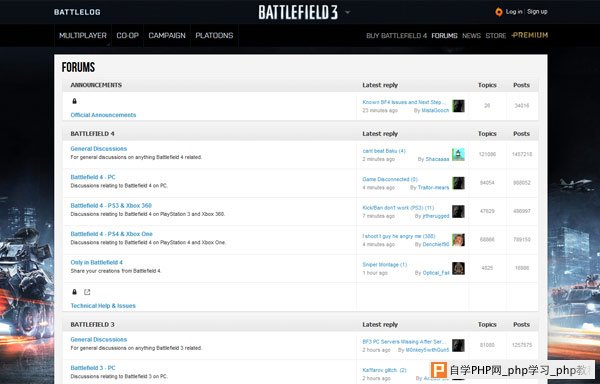Open Official Announcements forum
The height and width of the screenshot is (384, 600).
click(x=103, y=115)
